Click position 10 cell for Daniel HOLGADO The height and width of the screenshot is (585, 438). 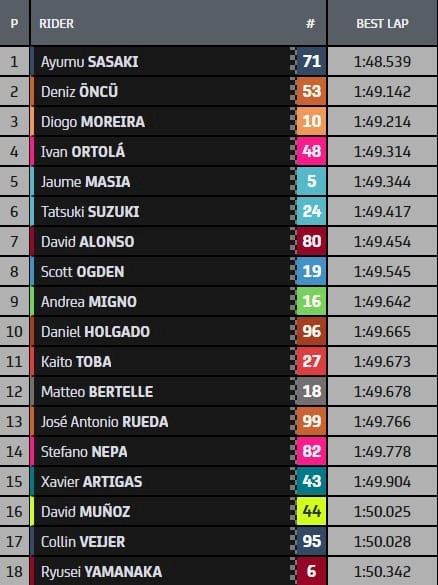coord(14,331)
